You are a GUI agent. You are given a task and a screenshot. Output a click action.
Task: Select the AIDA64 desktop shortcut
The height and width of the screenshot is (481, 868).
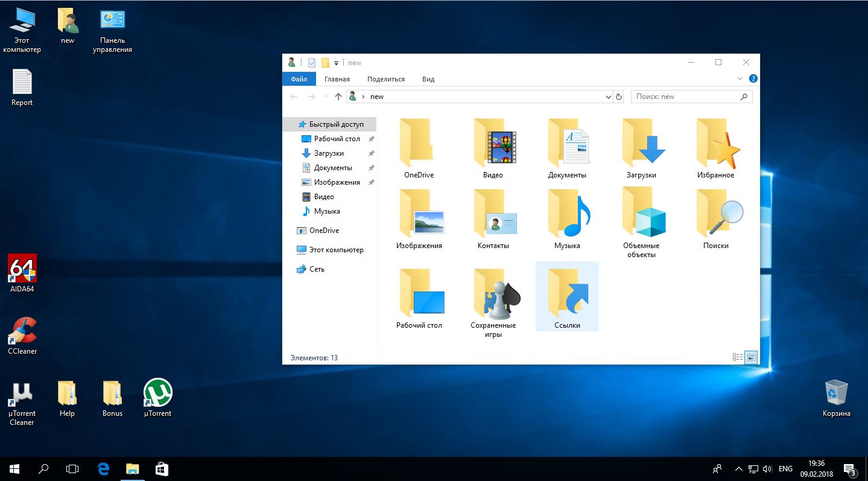tap(22, 273)
